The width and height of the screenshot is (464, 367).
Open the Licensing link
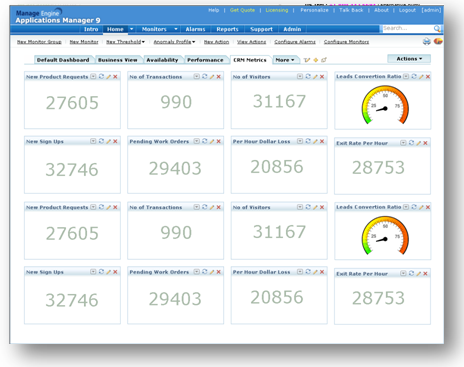pyautogui.click(x=277, y=10)
